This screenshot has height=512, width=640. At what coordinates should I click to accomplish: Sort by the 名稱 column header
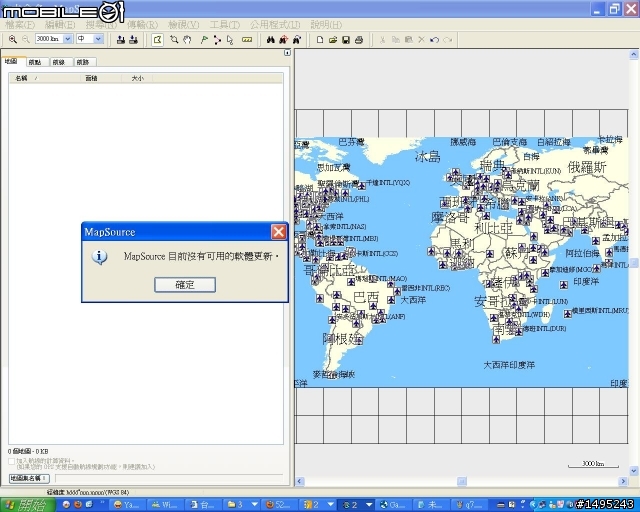tap(45, 78)
